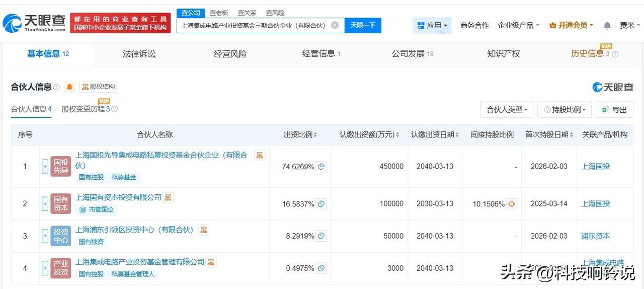Open the 开通会员 dropdown
644x289 pixels.
(x=572, y=25)
